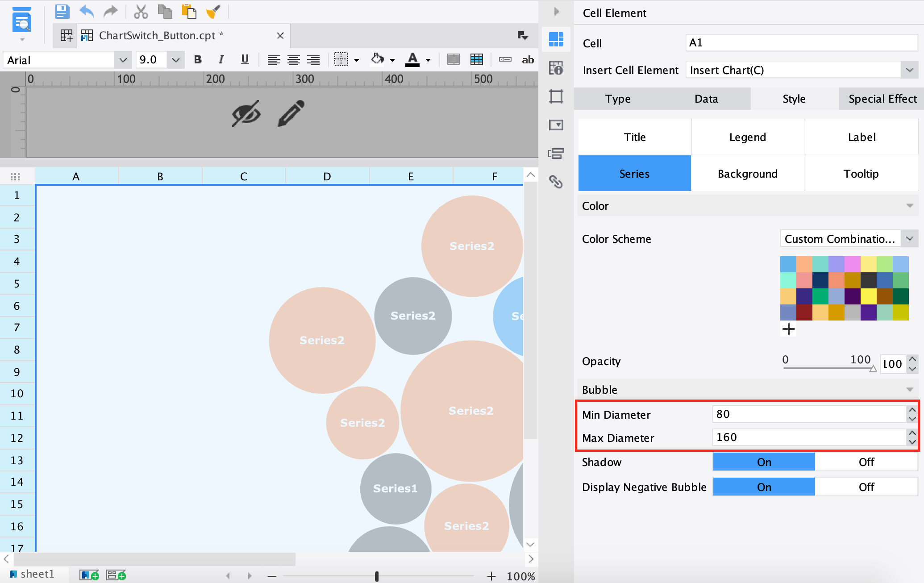Click the crossed-out eye hide icon
Screen dimensions: 924x583
(246, 113)
